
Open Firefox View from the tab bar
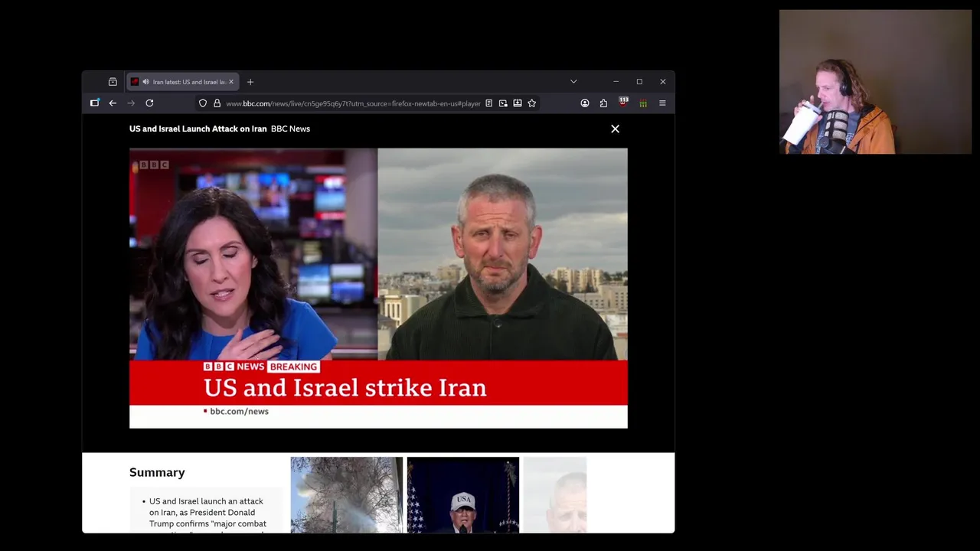click(113, 82)
